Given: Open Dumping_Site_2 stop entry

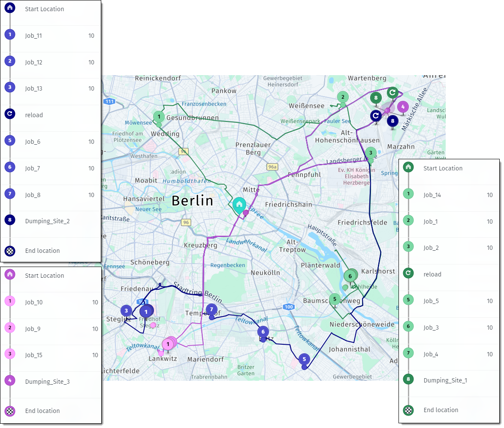Looking at the screenshot, I should coord(51,221).
